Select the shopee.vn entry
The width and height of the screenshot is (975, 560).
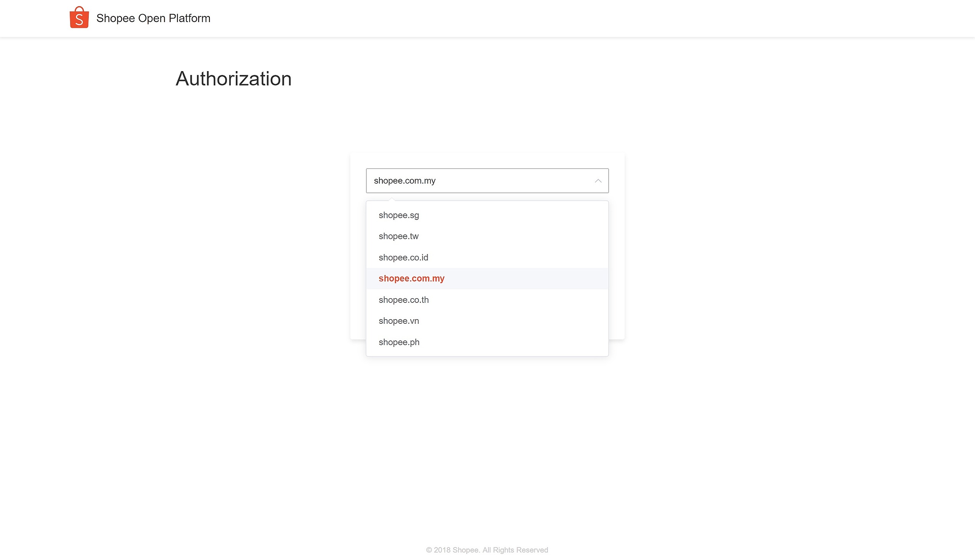pos(398,321)
